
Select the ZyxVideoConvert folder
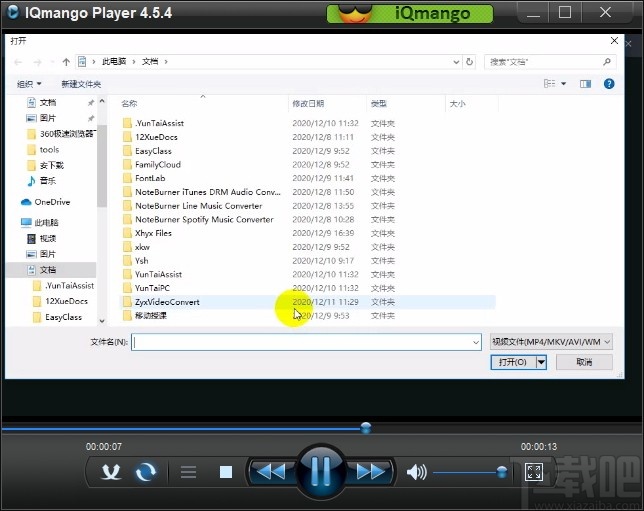point(167,301)
